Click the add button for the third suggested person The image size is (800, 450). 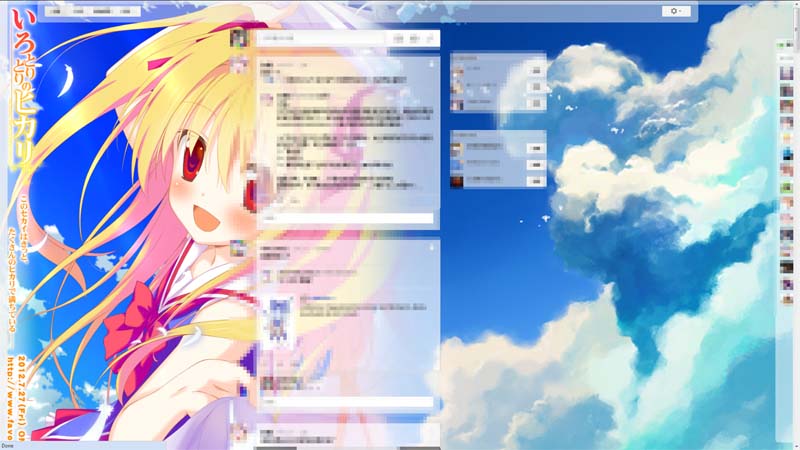click(536, 104)
